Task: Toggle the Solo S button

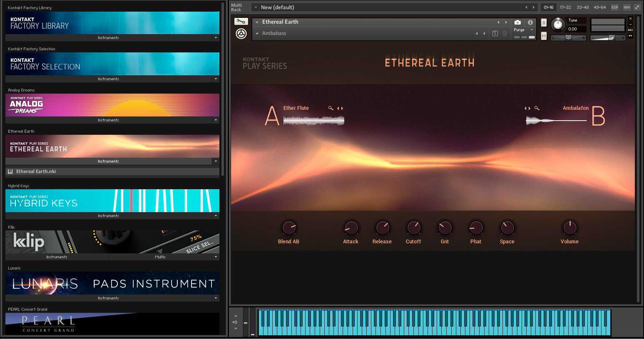Action: [544, 23]
